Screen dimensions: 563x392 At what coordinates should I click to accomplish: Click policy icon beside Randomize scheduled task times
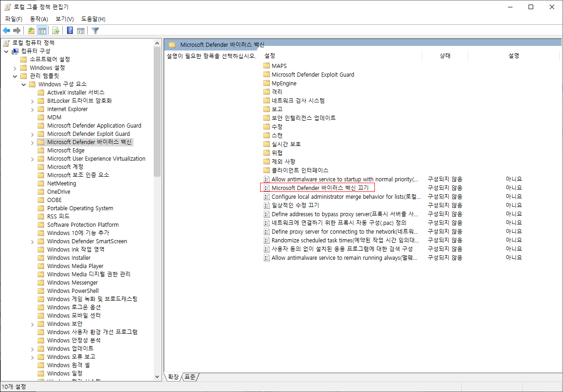click(x=267, y=240)
